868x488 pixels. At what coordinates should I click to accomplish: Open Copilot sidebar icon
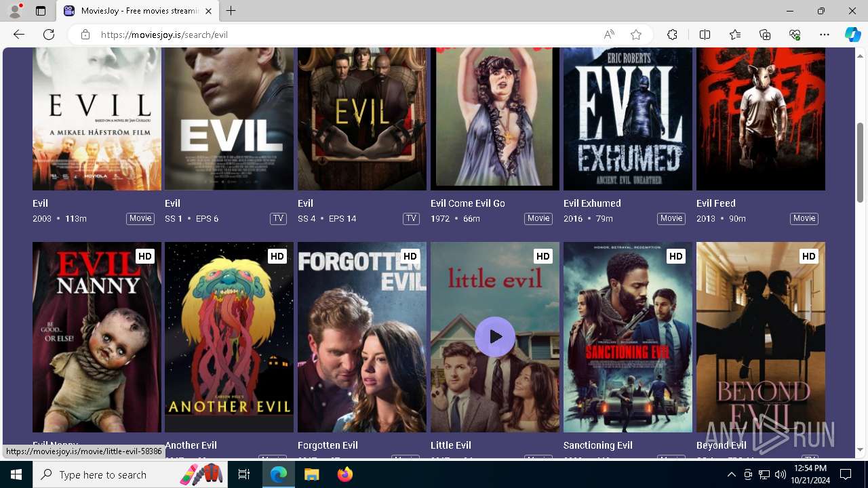pyautogui.click(x=852, y=35)
